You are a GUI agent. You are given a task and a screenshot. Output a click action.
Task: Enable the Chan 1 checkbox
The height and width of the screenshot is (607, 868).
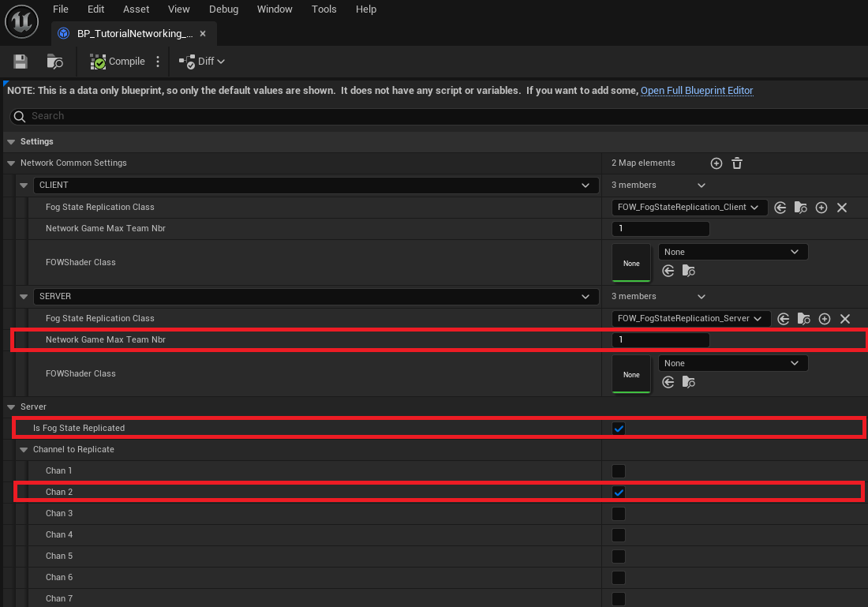pyautogui.click(x=619, y=470)
